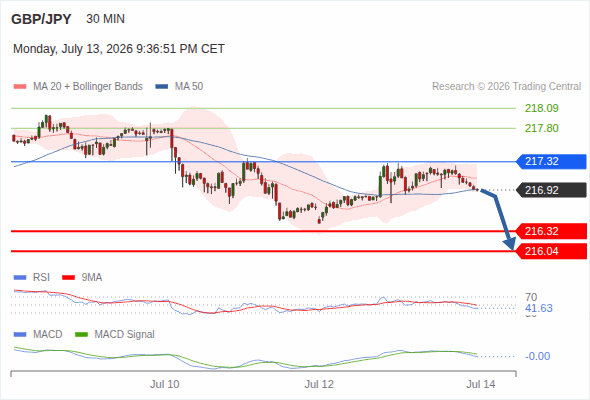Click the pink MA 20 Bollinger legend swatch
The height and width of the screenshot is (400, 590).
coord(20,87)
